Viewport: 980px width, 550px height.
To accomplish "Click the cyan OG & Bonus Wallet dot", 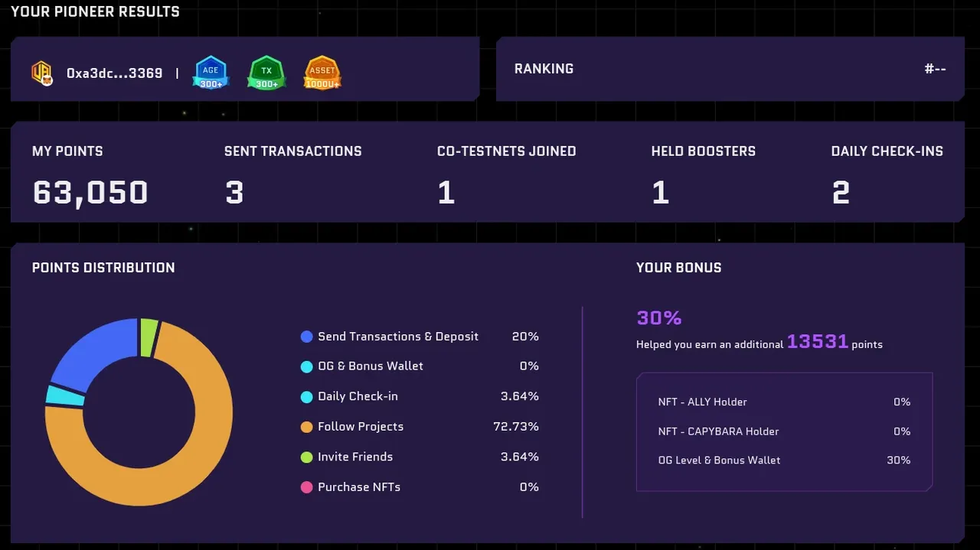I will [x=307, y=366].
